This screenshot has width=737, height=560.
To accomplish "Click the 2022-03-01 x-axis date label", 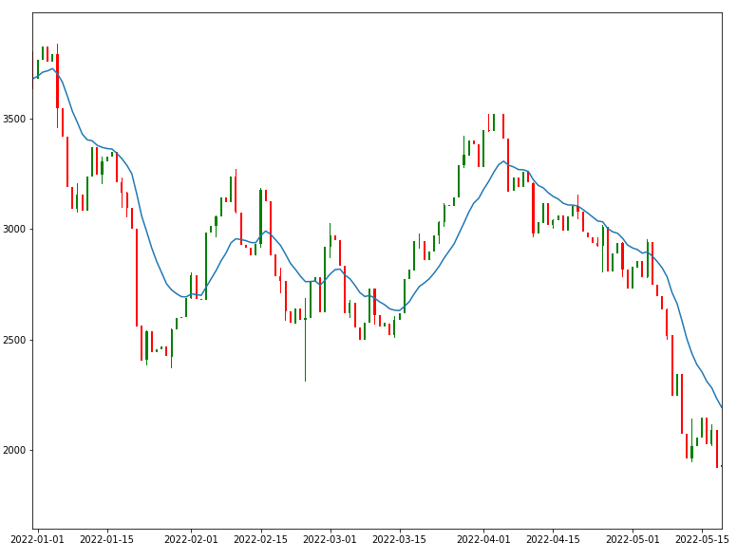I will tap(330, 539).
